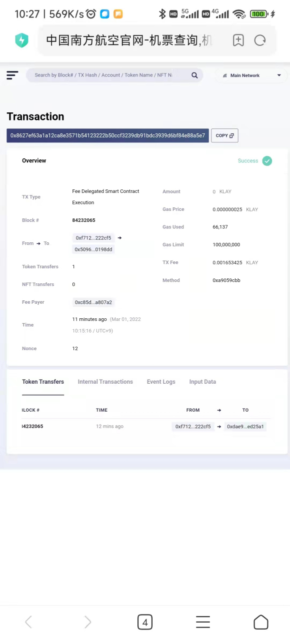The width and height of the screenshot is (290, 644).
Task: Go forward with browser forward arrow
Action: [87, 622]
